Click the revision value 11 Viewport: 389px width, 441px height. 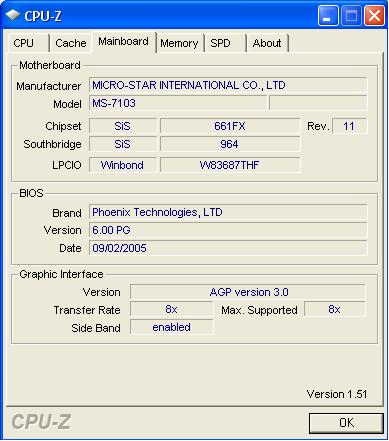pos(349,126)
